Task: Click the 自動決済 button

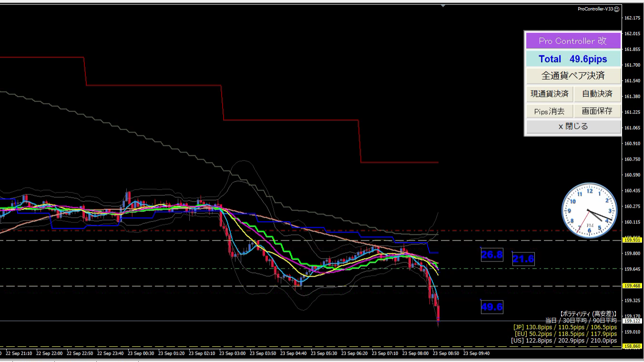Action: coord(597,94)
